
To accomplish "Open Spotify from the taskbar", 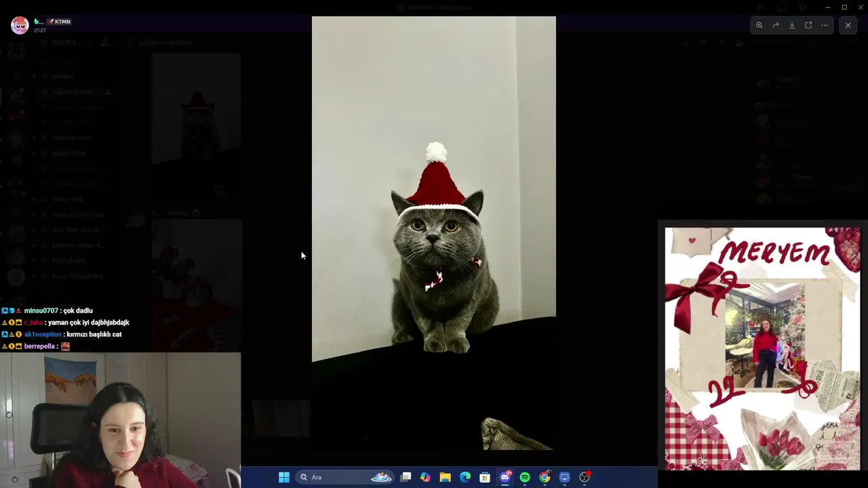I will click(x=525, y=477).
